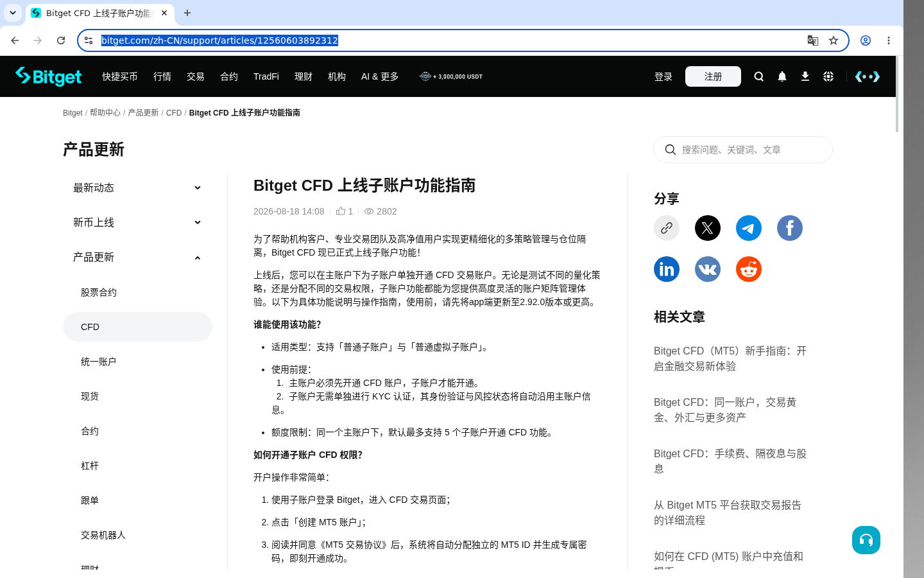Open Chrome three-dot menu
The image size is (924, 578).
tap(889, 40)
